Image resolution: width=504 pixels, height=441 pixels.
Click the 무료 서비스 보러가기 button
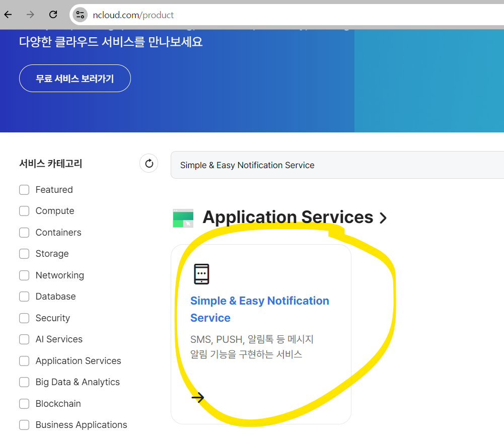[75, 79]
